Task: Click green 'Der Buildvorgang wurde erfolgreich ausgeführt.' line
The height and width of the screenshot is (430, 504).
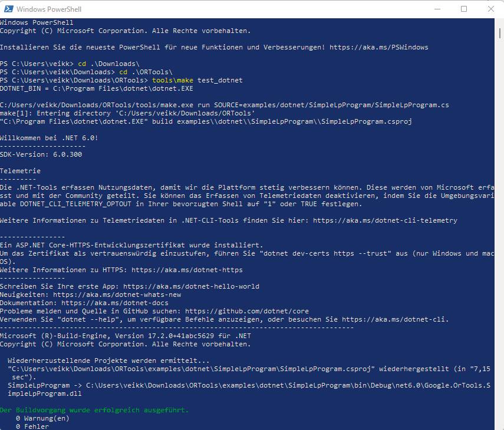Action: (x=94, y=410)
